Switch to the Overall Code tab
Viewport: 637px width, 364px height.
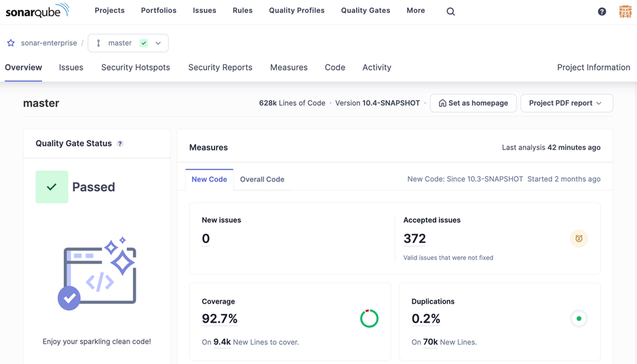(x=262, y=180)
